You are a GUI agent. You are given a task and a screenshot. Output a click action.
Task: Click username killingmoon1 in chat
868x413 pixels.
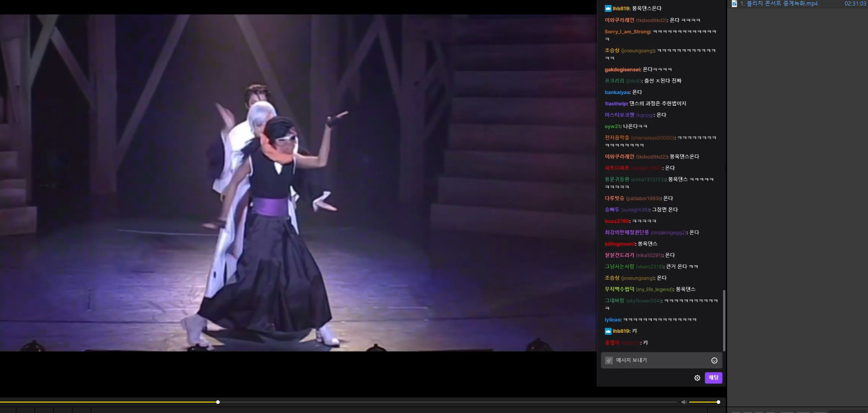[x=620, y=244]
